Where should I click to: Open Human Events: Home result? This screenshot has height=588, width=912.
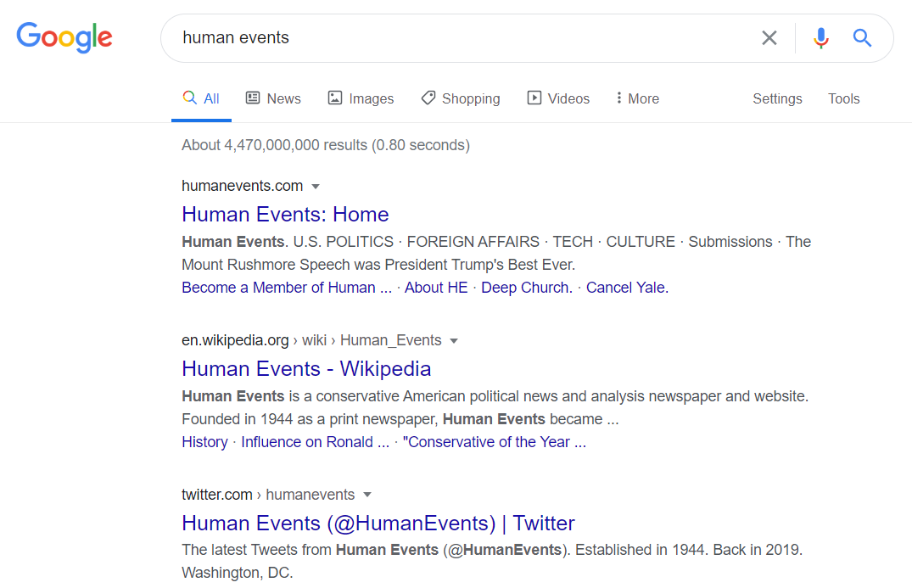point(285,214)
